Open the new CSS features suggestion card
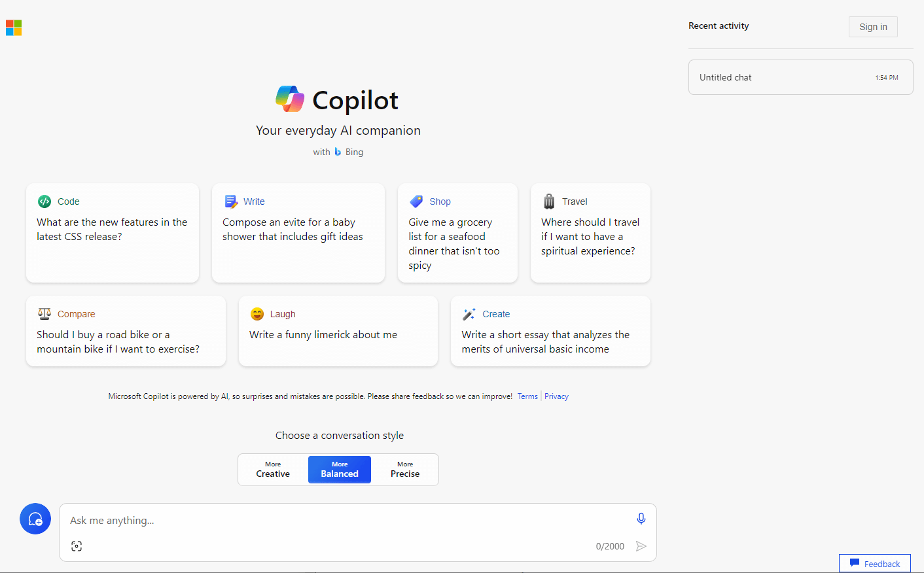 113,233
